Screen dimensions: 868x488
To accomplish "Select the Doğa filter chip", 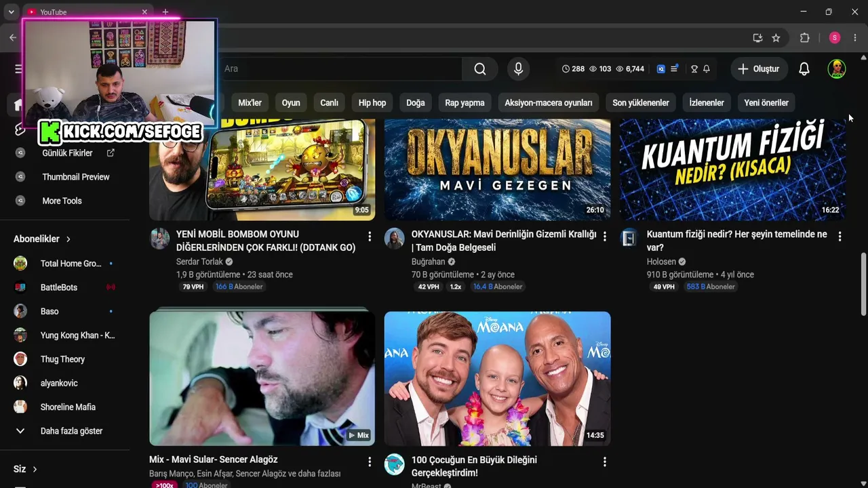I will 416,103.
